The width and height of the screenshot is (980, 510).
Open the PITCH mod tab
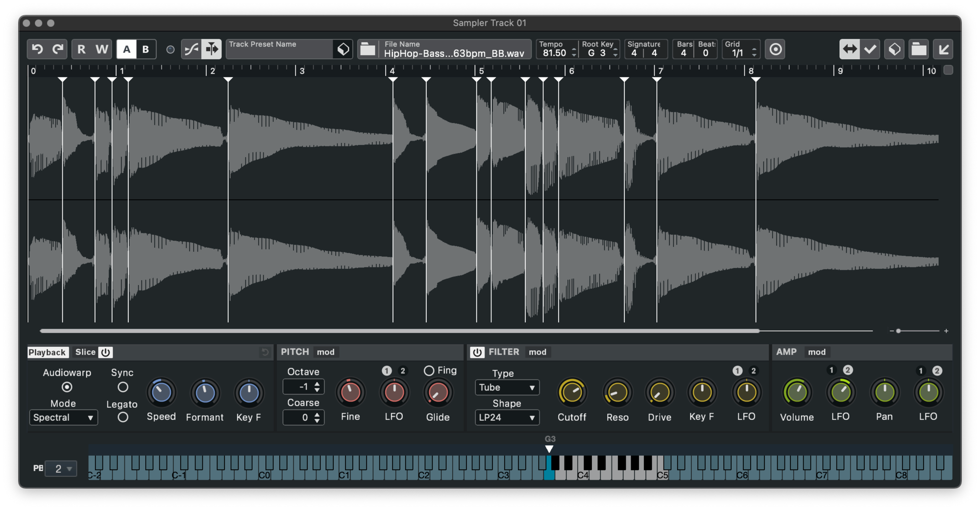[x=325, y=352]
